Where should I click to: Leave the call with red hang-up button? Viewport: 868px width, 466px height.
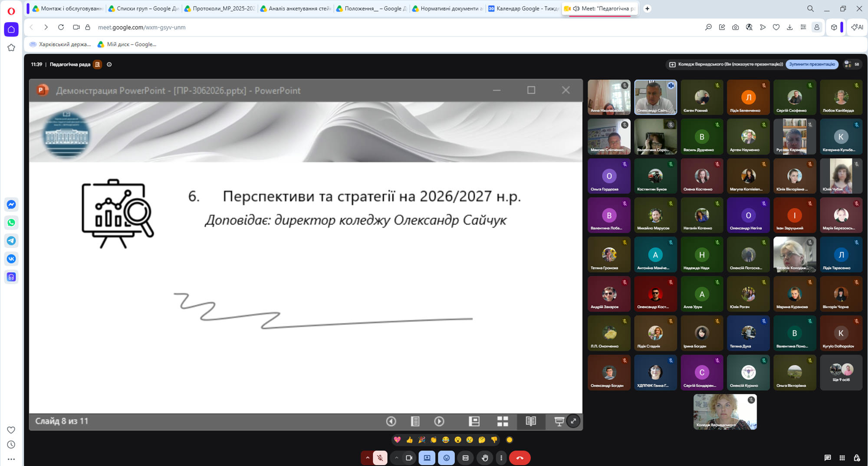coord(519,458)
